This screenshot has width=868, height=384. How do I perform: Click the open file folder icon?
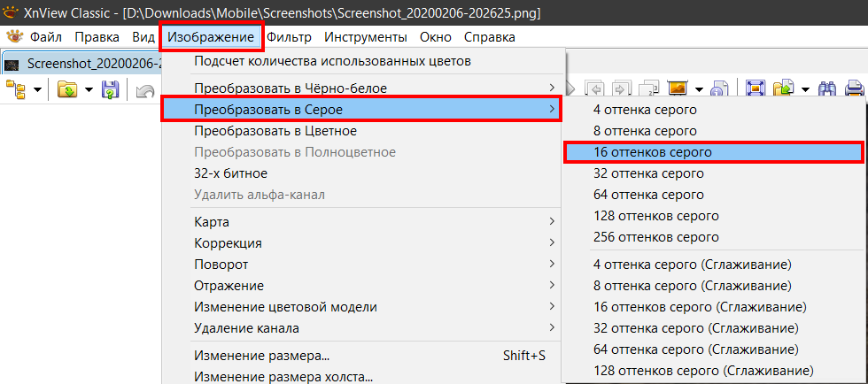click(67, 88)
